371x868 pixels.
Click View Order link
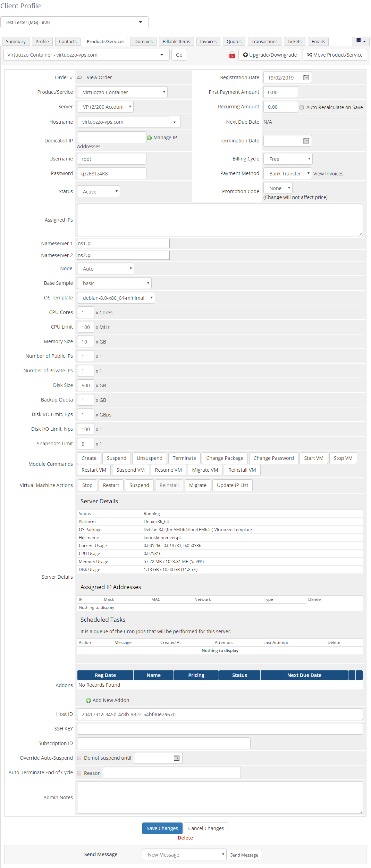99,77
